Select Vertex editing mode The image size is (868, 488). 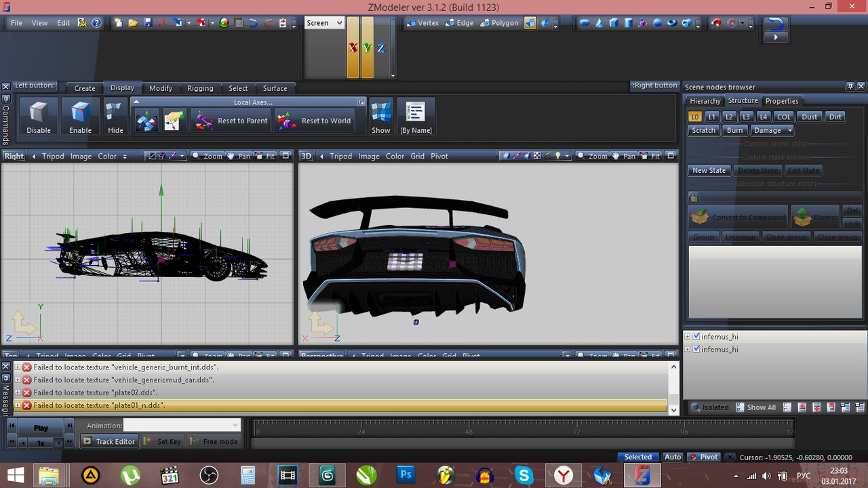[422, 22]
